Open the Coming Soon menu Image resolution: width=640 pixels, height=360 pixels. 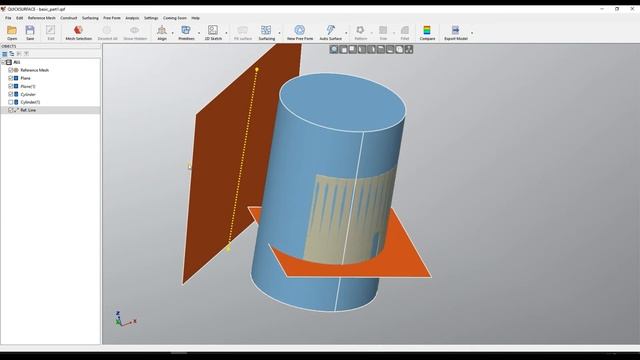[x=175, y=18]
